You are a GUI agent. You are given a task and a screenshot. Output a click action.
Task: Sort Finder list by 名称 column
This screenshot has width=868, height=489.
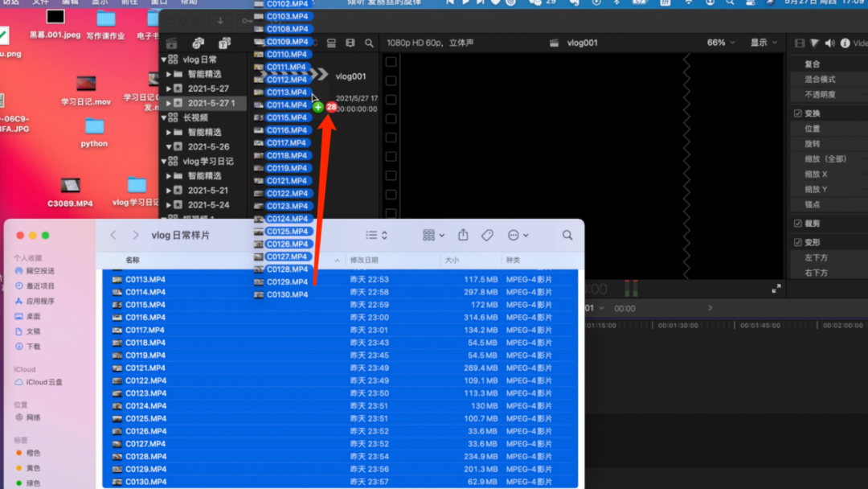coord(133,260)
